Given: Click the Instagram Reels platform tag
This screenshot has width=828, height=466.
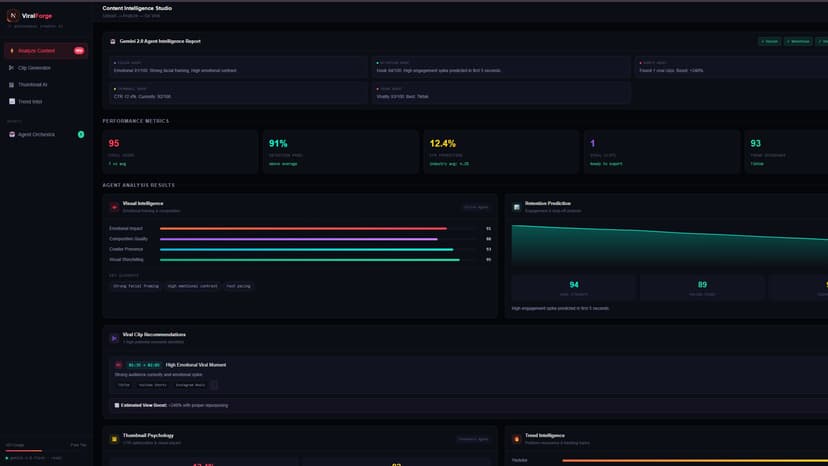Looking at the screenshot, I should pyautogui.click(x=190, y=385).
